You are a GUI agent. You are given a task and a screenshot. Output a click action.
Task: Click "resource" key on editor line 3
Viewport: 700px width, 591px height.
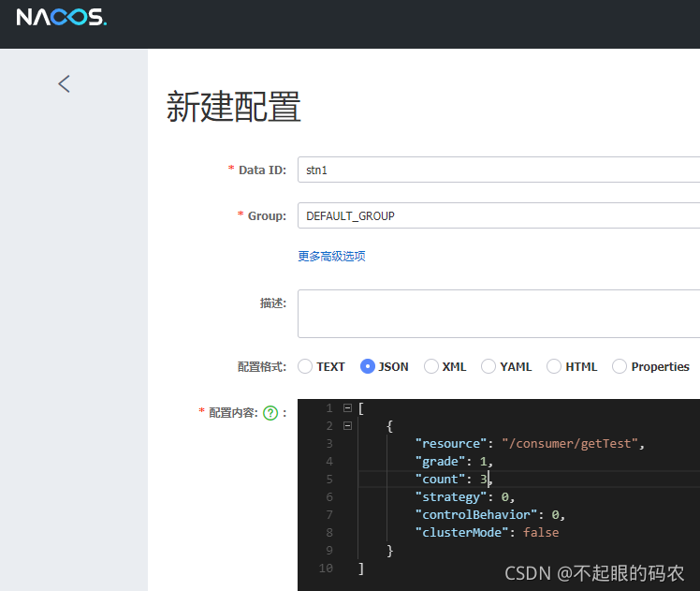tap(451, 444)
